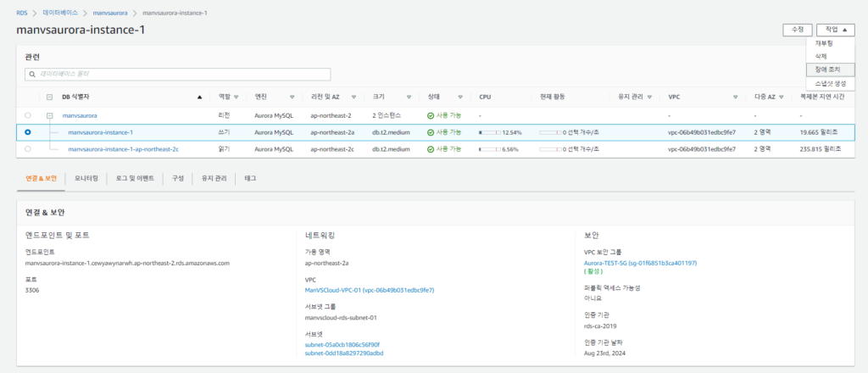Click the 유지 관리 column sort icon
The image size is (868, 373).
[649, 97]
